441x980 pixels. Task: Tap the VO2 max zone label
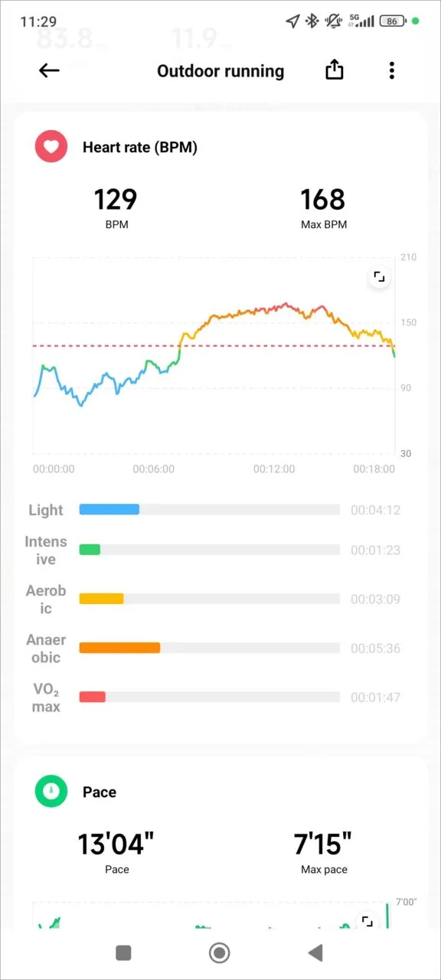tap(46, 697)
